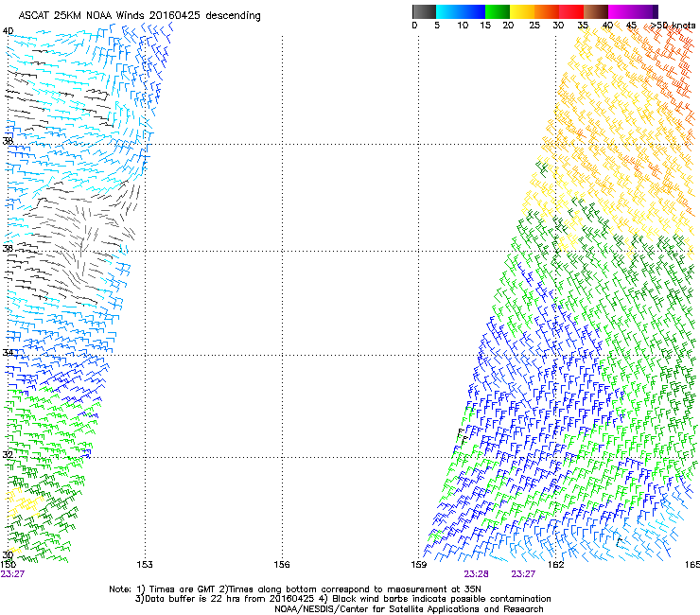The image size is (700, 615).
Task: Click the longitude '156' axis label
Action: [x=282, y=565]
